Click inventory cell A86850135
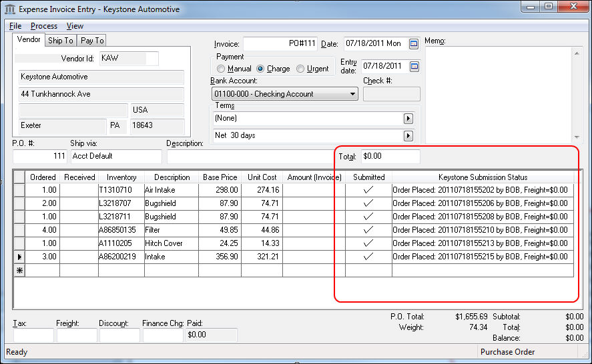Viewport: 592px width, 364px height. [121, 230]
